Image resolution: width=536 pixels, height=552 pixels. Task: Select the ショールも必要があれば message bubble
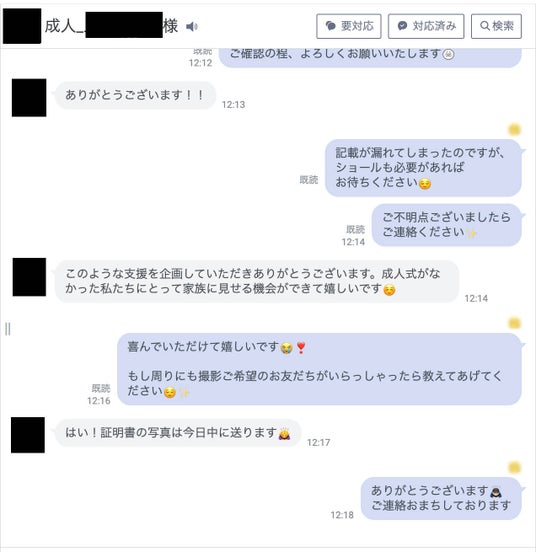click(x=423, y=168)
